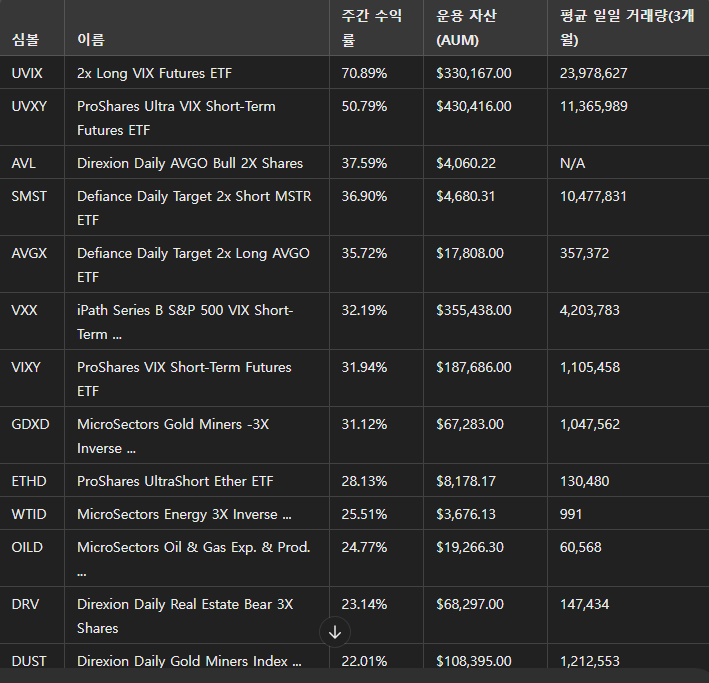Click the 37.59% weekly return value

tap(364, 163)
